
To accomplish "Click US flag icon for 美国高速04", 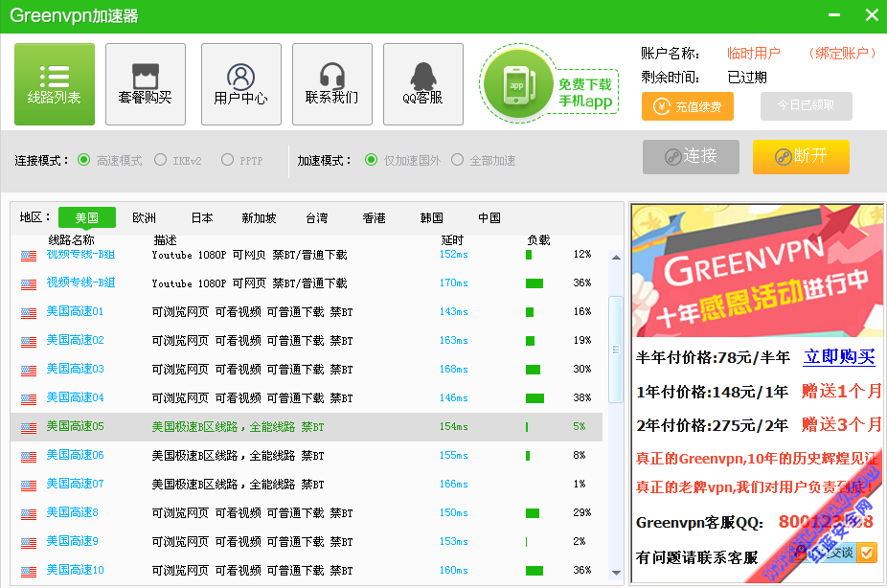I will 29,399.
